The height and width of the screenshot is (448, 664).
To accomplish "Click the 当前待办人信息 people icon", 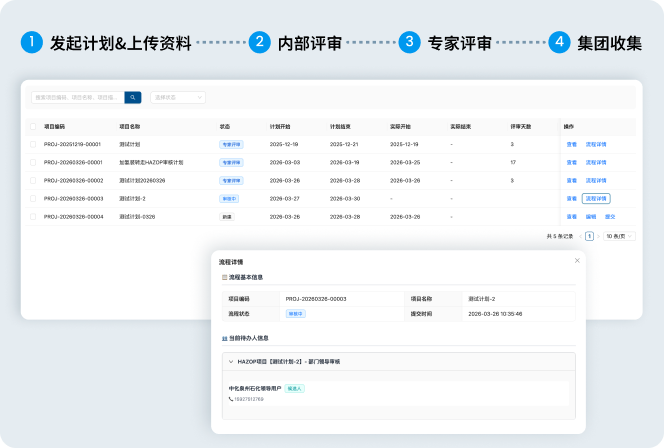I will [x=224, y=338].
